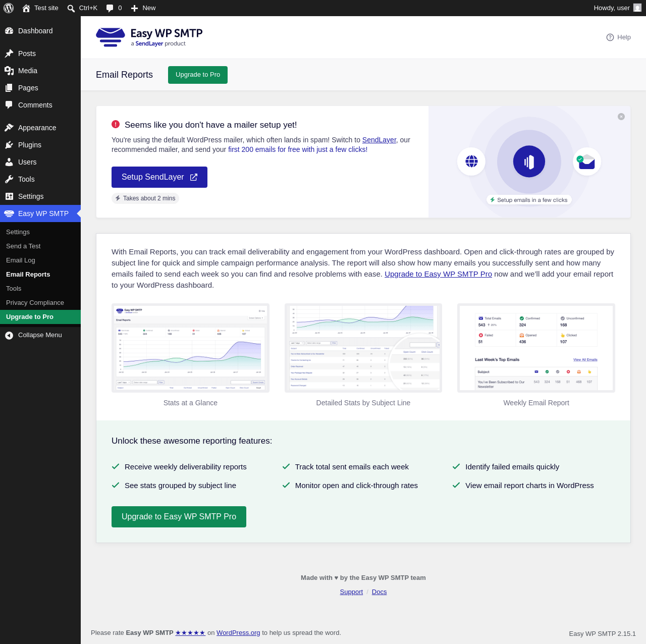Click the Tools wrench icon
The width and height of the screenshot is (646, 644).
pos(9,179)
